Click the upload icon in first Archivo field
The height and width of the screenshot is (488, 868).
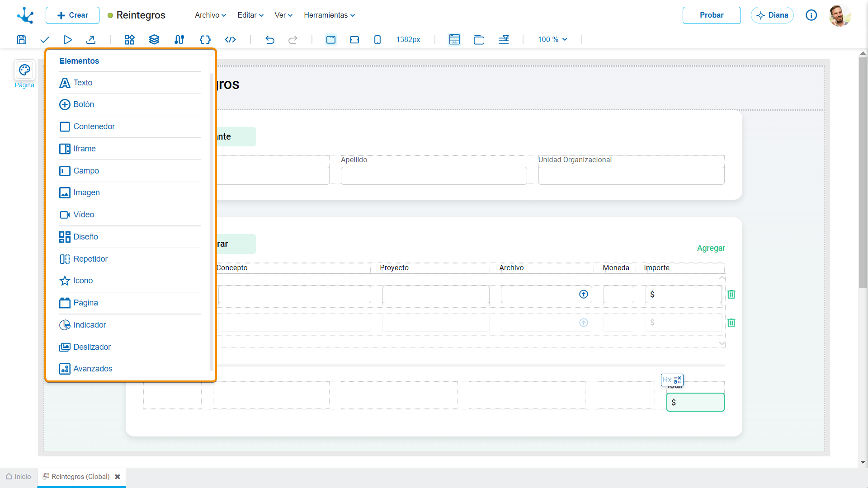[x=584, y=295]
